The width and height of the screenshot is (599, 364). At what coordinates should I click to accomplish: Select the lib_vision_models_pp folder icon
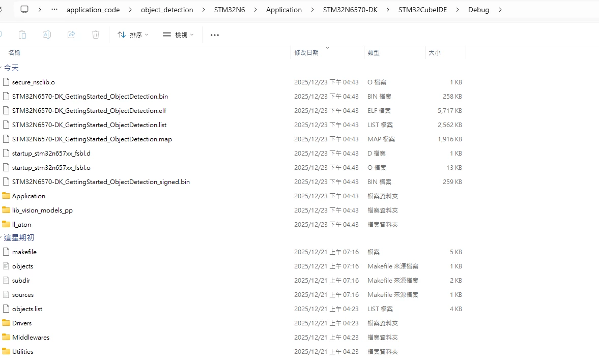pyautogui.click(x=6, y=210)
